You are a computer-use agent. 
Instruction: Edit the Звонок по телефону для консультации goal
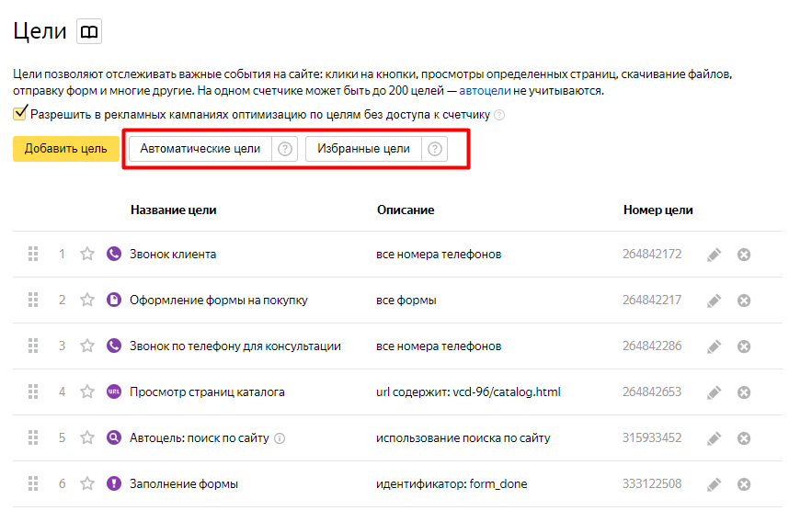(715, 346)
